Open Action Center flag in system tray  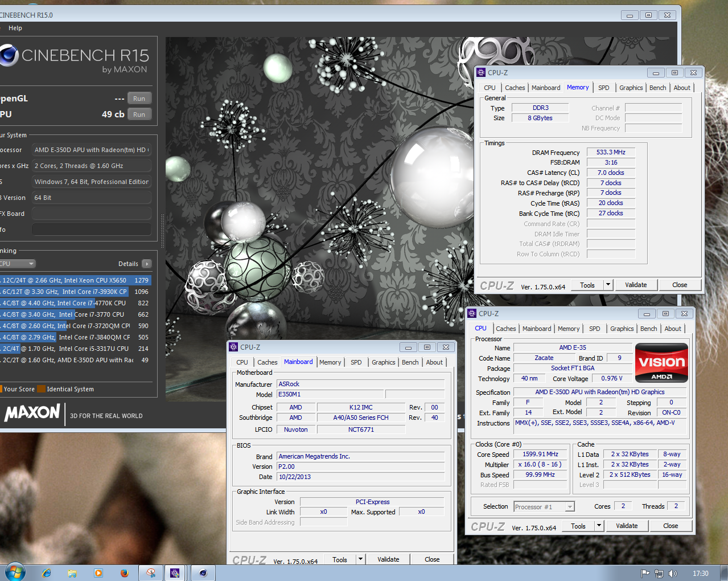[x=645, y=574]
